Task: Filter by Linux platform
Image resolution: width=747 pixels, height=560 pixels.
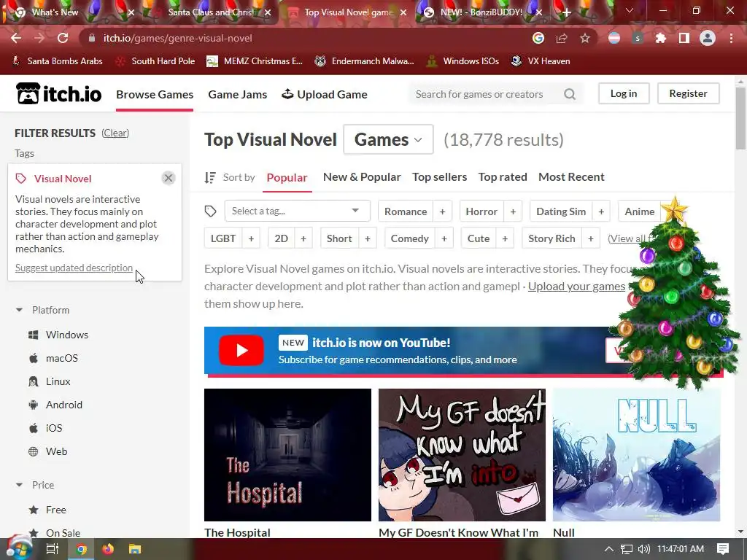Action: [x=58, y=381]
